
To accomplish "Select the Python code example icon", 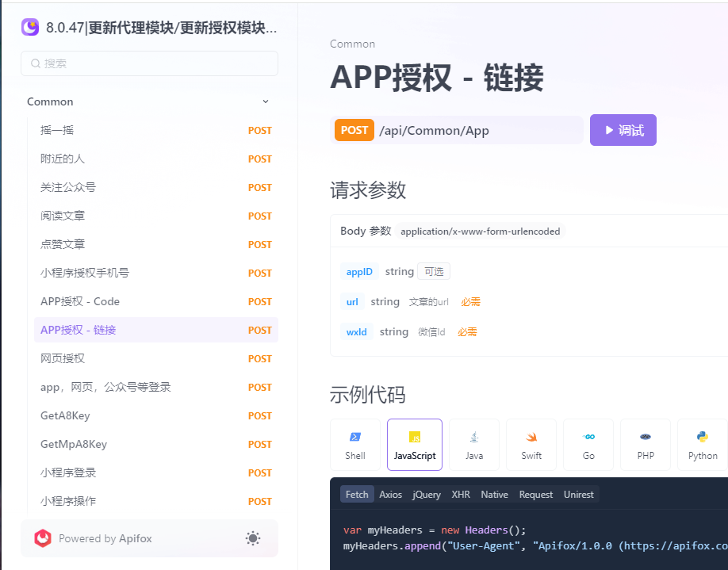I will click(x=702, y=444).
